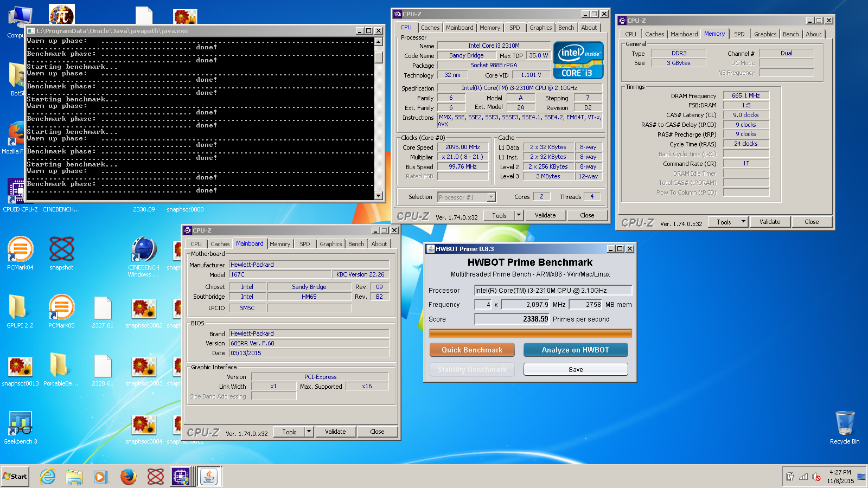The image size is (868, 488).
Task: Expand the Processor #1 selection combo box
Action: click(467, 197)
